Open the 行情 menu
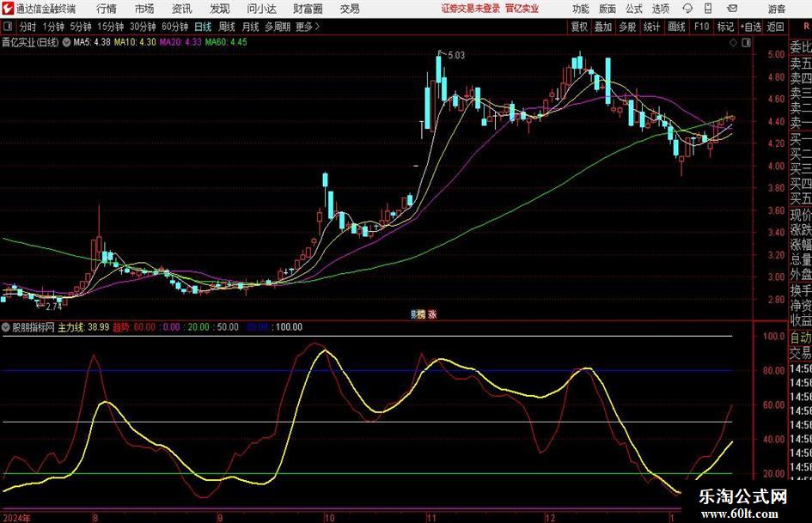812x523 pixels. 107,9
